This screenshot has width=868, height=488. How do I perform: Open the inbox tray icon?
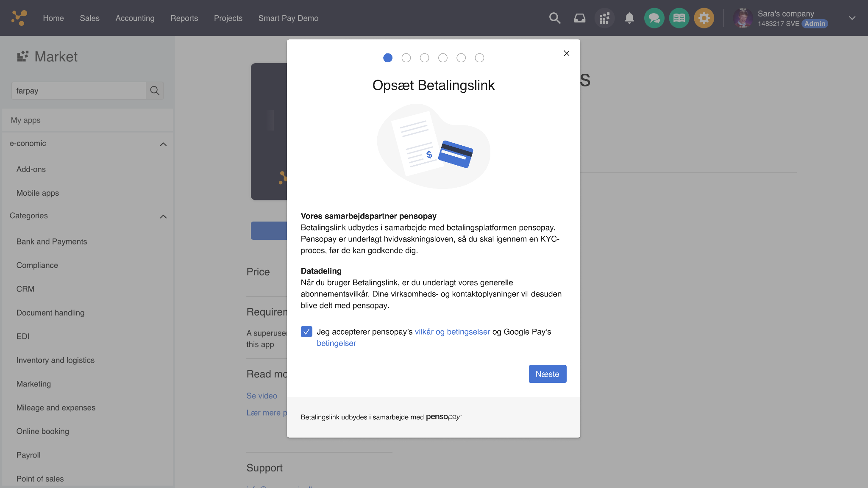(580, 18)
